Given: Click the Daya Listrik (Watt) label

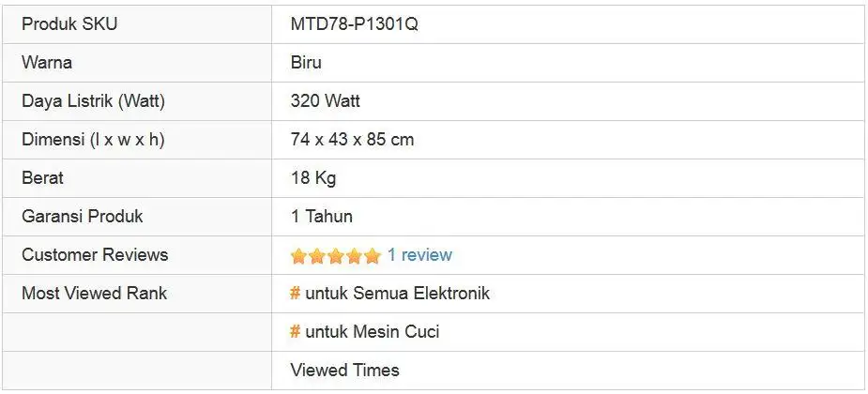Looking at the screenshot, I should click(93, 101).
